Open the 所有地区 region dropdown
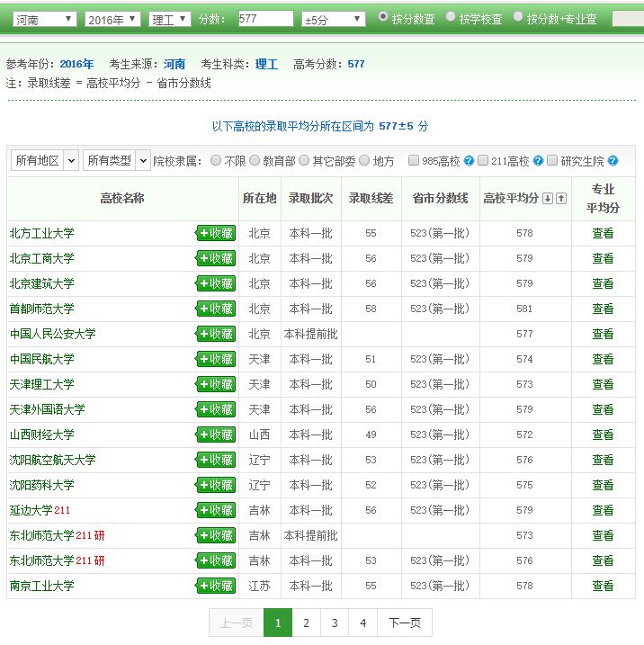This screenshot has height=645, width=644. [x=45, y=160]
